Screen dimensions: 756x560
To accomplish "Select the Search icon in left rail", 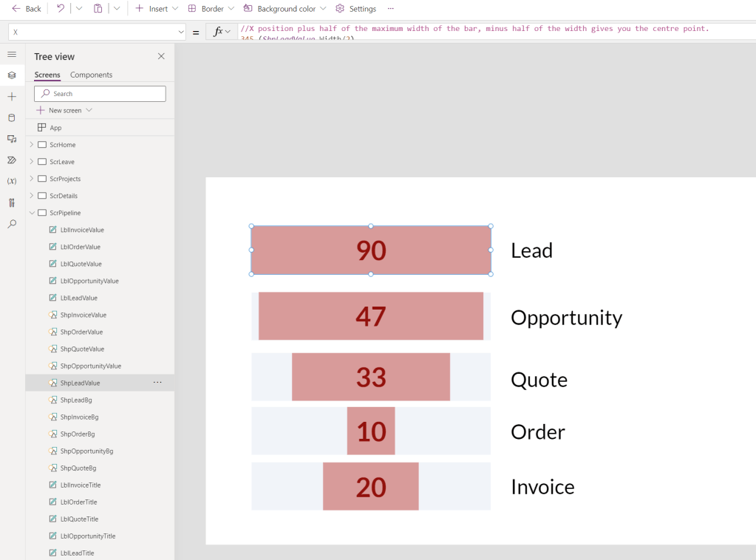I will [11, 224].
